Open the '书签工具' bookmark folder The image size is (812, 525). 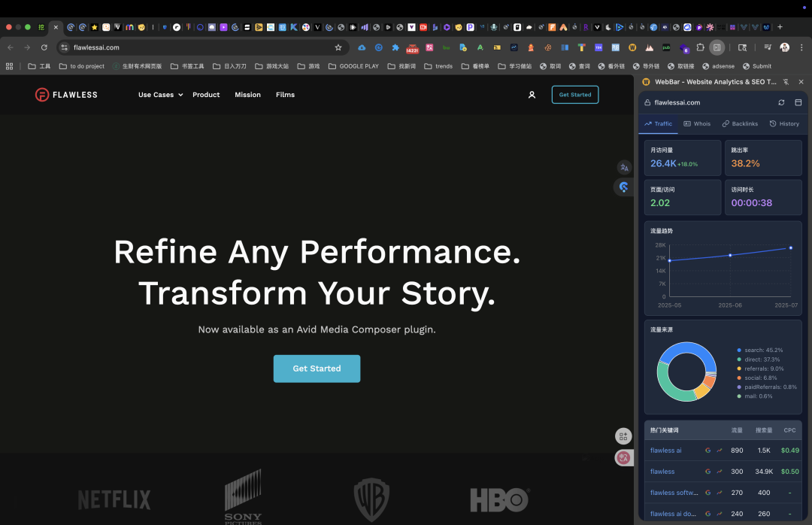click(x=187, y=66)
